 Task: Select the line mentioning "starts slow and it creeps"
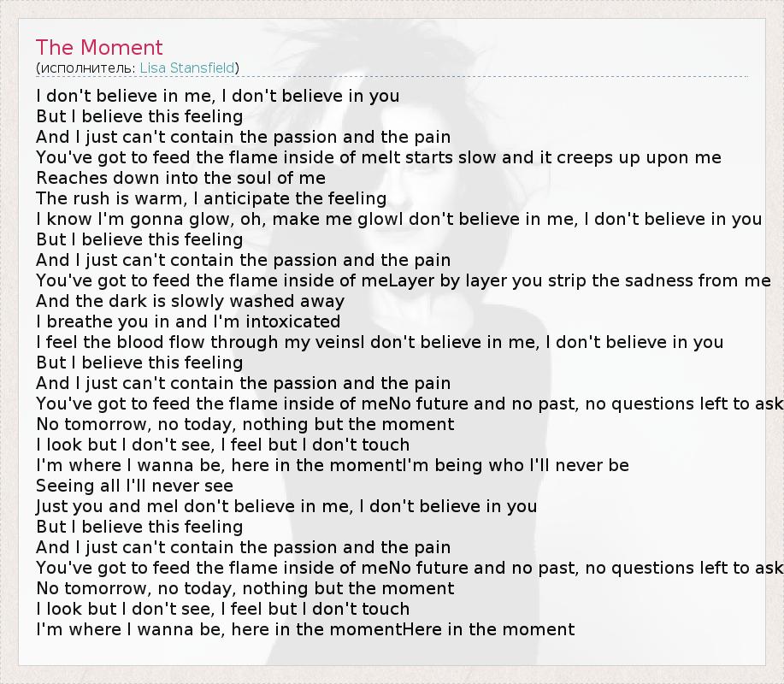click(x=379, y=157)
